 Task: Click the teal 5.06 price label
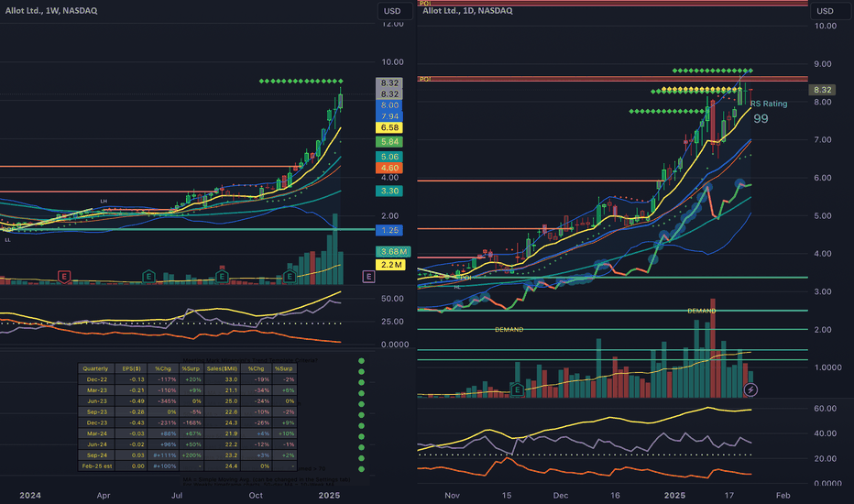coord(389,157)
